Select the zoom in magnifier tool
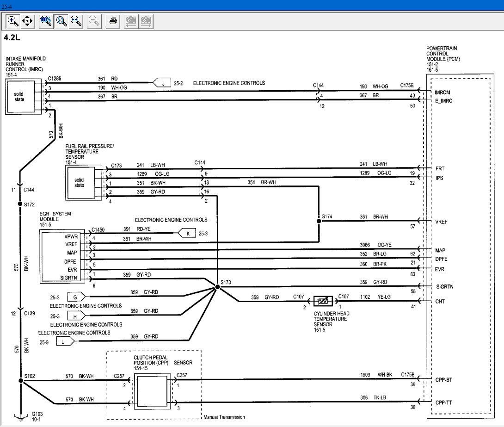This screenshot has width=504, height=427. coord(13,21)
